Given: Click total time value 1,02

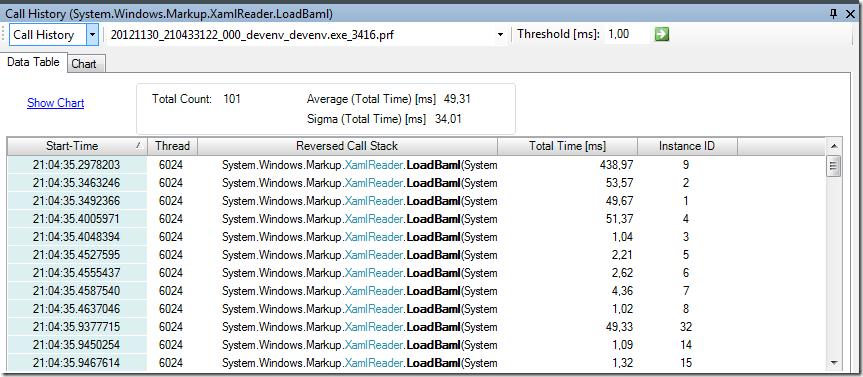Looking at the screenshot, I should tap(621, 309).
